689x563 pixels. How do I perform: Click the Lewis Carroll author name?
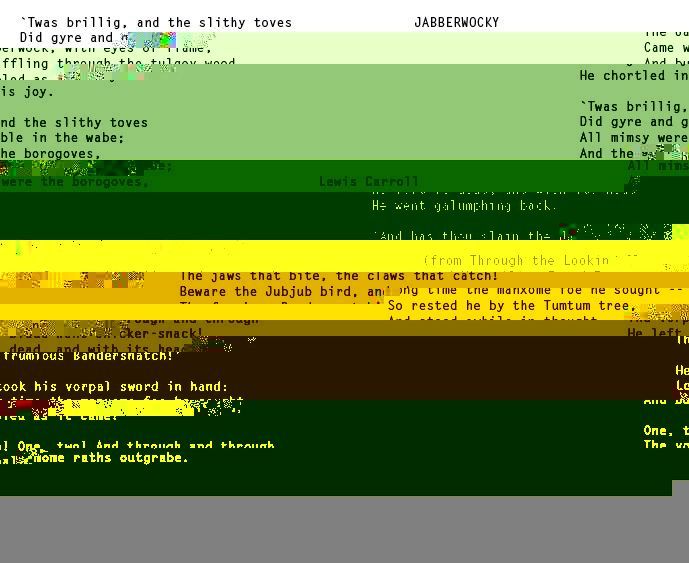[x=369, y=182]
